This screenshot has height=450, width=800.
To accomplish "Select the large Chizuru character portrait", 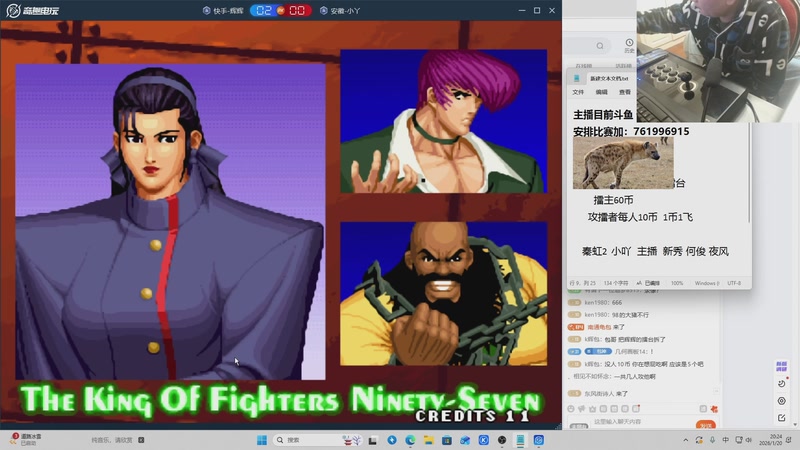I will click(170, 221).
